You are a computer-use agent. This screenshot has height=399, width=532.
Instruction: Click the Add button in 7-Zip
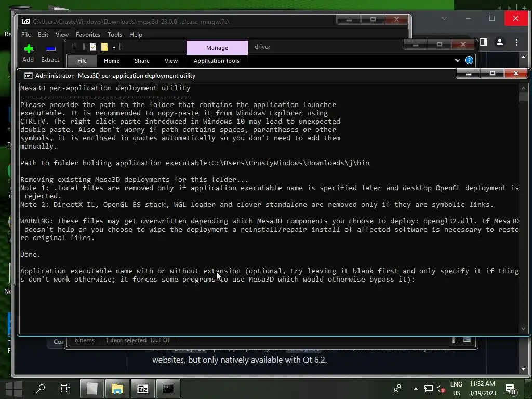coord(28,54)
